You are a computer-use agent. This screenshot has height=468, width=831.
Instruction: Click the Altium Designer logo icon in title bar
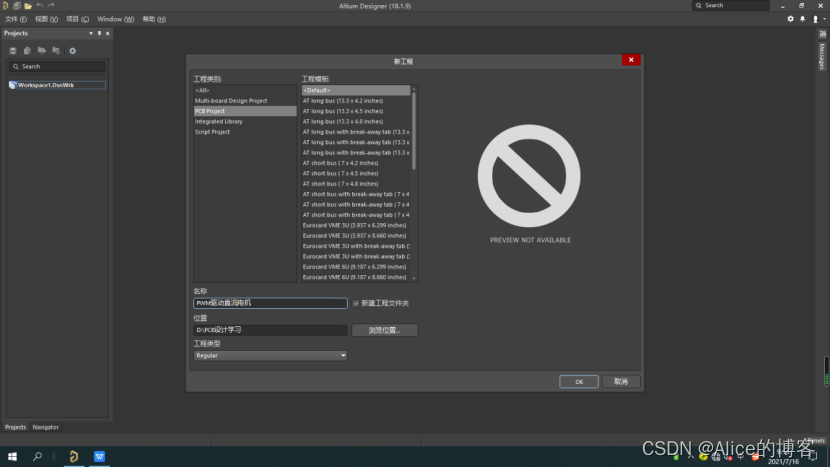click(x=5, y=6)
